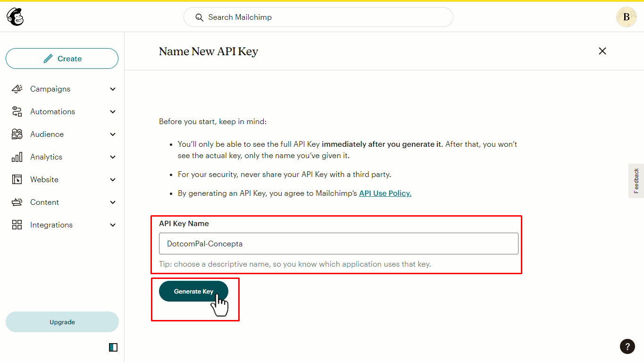The height and width of the screenshot is (362, 644).
Task: Click the Integrations grid icon
Action: [17, 225]
